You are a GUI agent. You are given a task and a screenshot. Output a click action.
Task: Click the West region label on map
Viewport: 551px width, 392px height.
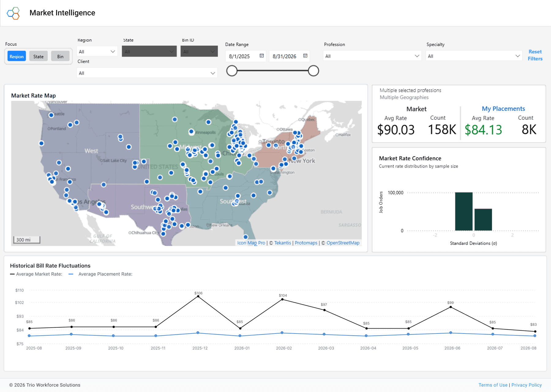[x=91, y=151]
